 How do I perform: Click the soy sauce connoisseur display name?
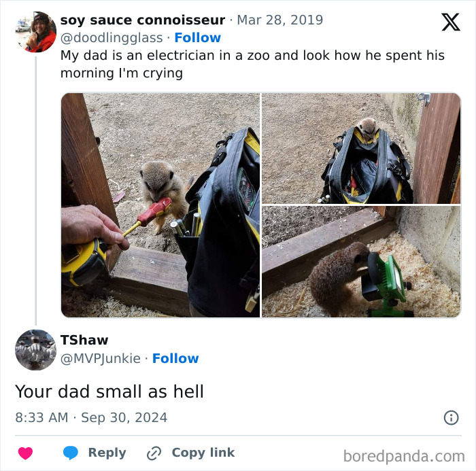(143, 20)
